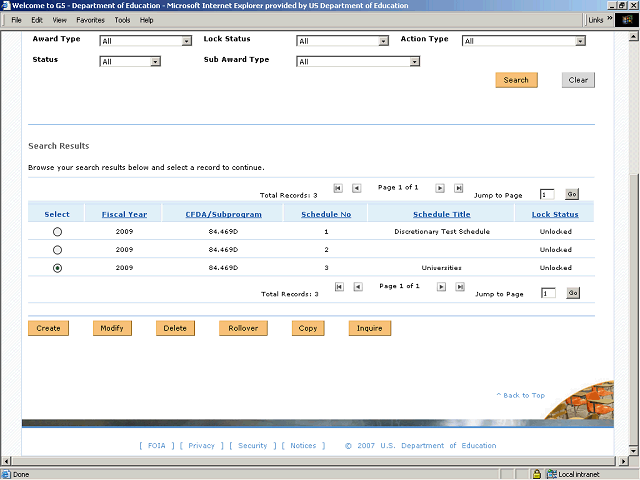This screenshot has width=640, height=480.
Task: Sort by Schedule No column header
Action: [326, 214]
